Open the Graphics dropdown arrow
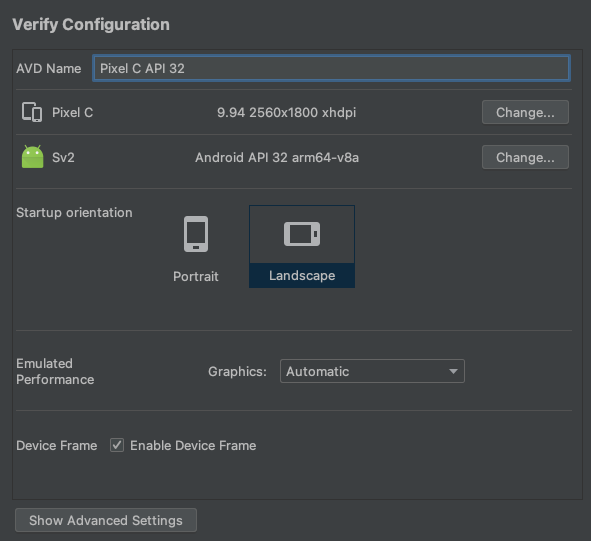Screen dimensions: 591x541 (453, 371)
